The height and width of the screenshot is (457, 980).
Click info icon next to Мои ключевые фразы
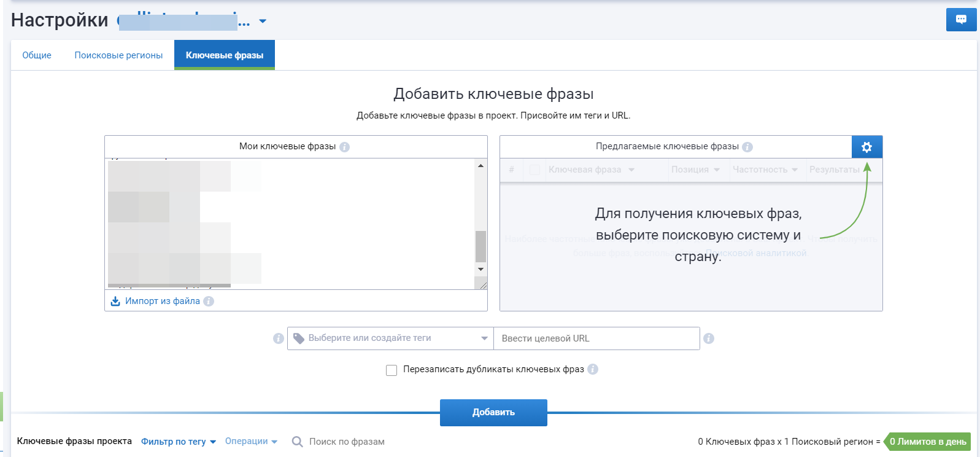point(344,147)
